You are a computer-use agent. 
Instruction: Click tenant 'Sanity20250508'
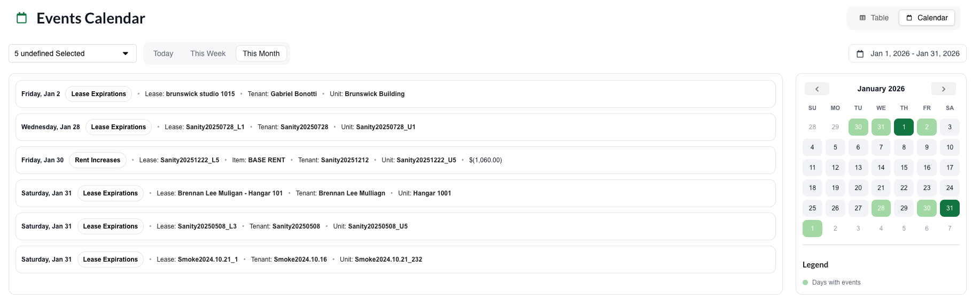[297, 226]
